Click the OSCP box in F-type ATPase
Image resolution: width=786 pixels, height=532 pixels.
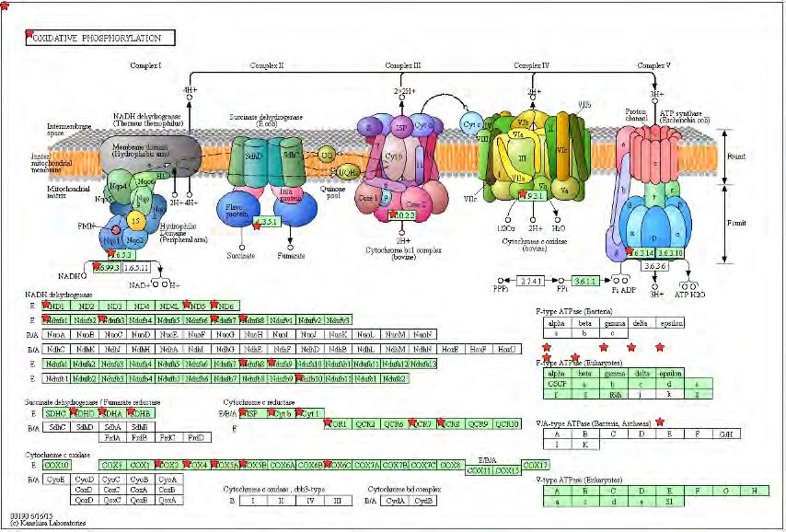[x=557, y=384]
